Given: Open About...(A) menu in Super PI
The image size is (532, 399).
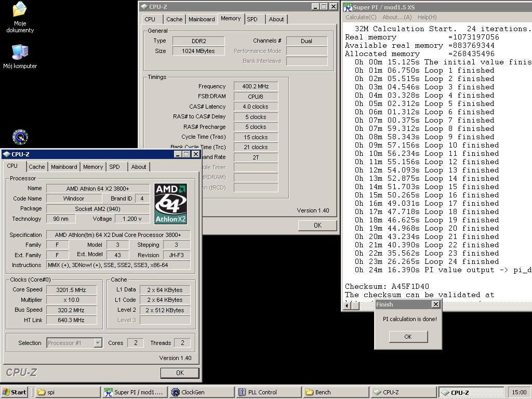Looking at the screenshot, I should [x=397, y=17].
